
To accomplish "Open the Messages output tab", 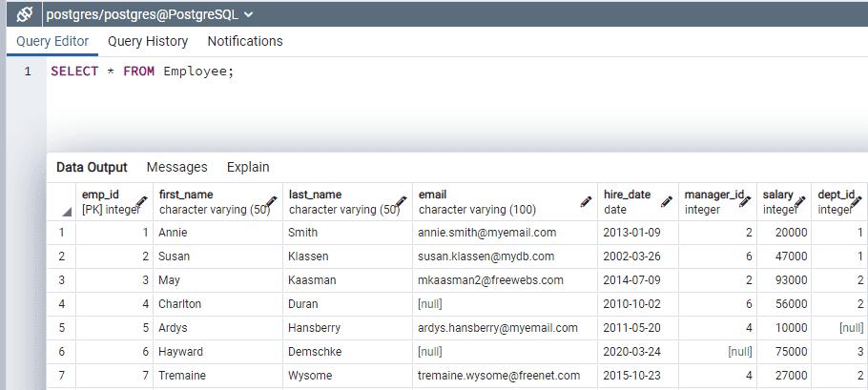I will coord(176,167).
